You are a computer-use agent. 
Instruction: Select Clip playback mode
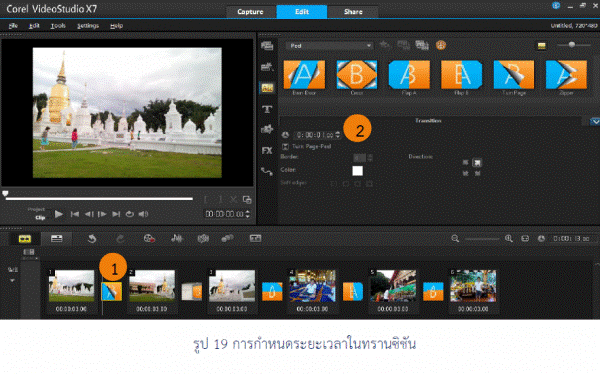point(40,217)
